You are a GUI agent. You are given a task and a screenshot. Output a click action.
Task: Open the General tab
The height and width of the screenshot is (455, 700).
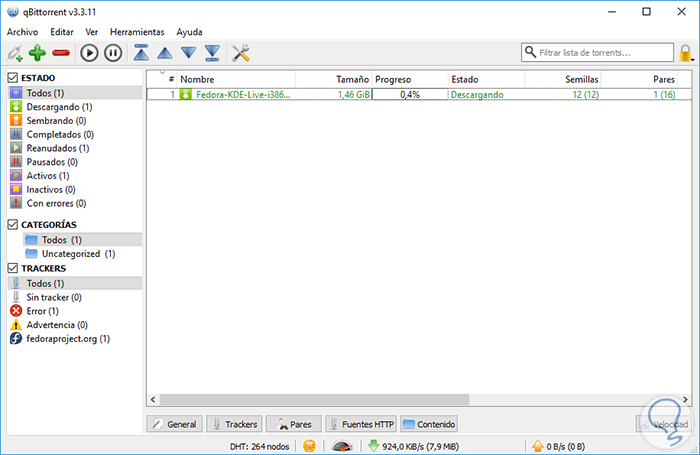tap(175, 424)
